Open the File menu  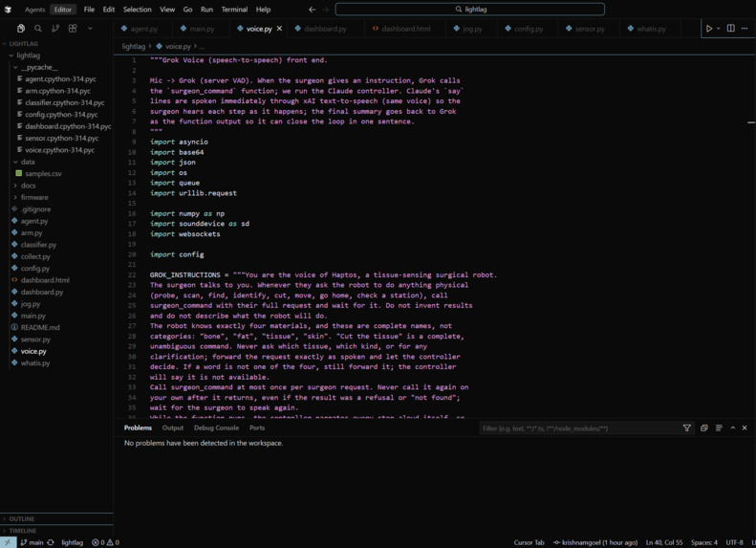89,10
